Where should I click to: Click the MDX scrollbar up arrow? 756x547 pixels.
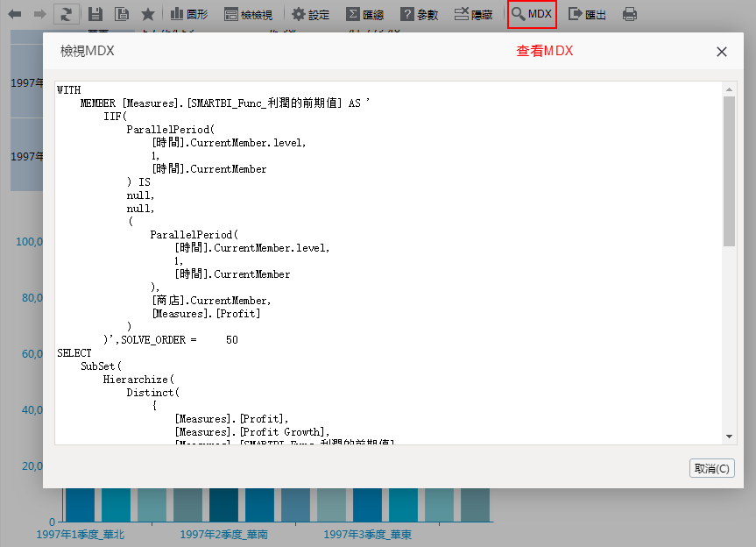click(729, 89)
